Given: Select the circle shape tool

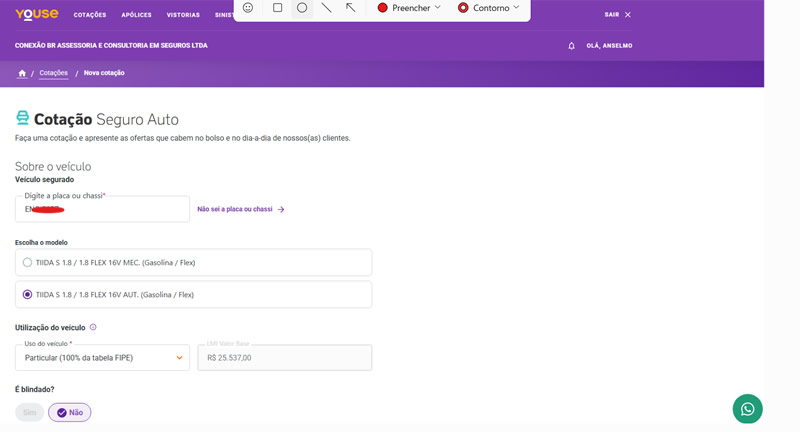Looking at the screenshot, I should click(302, 8).
